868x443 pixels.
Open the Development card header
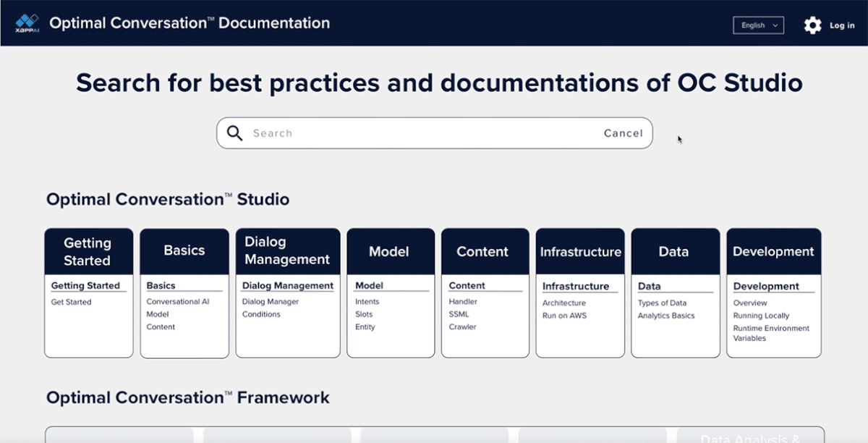[x=774, y=251]
